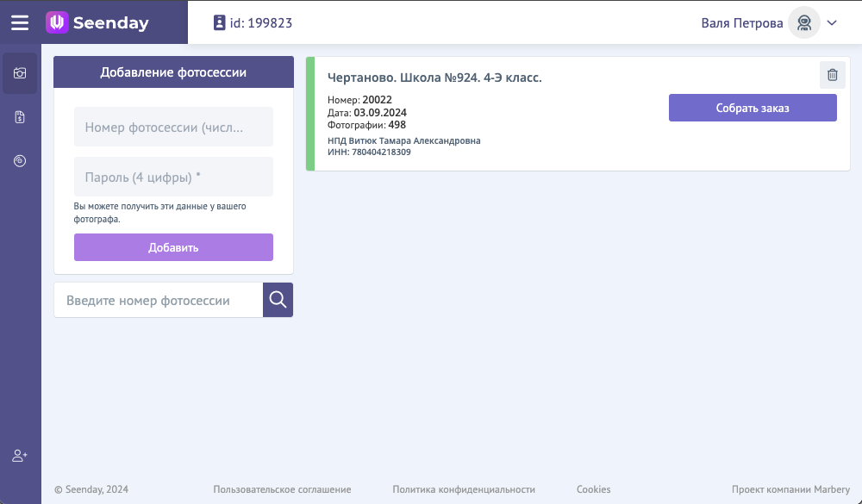Click the Номер фотосессии input field
This screenshot has height=504, width=862.
pos(173,126)
